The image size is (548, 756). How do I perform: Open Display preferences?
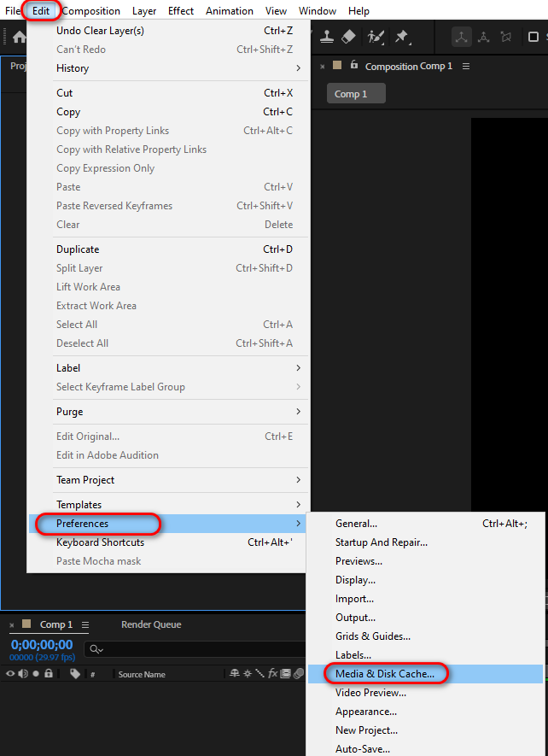coord(426,580)
